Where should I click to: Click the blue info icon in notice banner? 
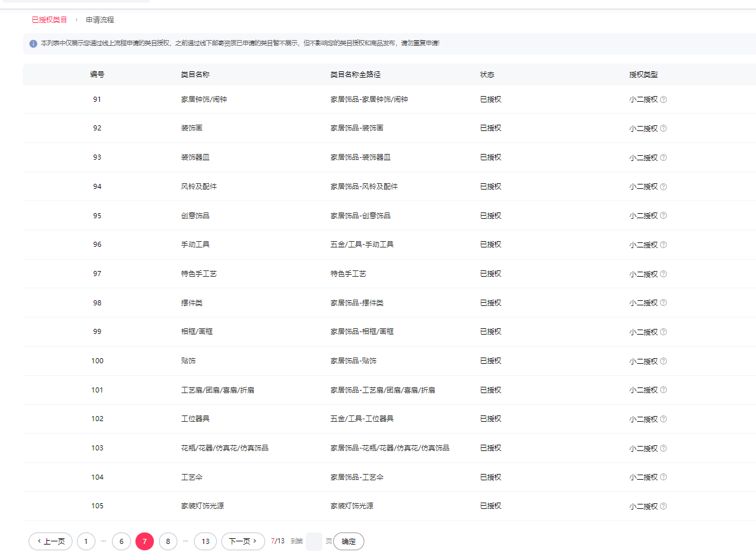click(34, 44)
